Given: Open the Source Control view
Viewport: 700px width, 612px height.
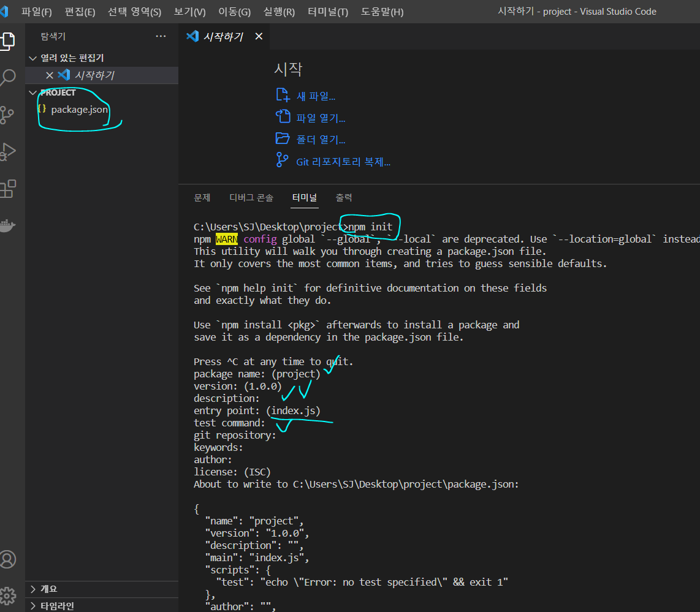Looking at the screenshot, I should [x=7, y=115].
